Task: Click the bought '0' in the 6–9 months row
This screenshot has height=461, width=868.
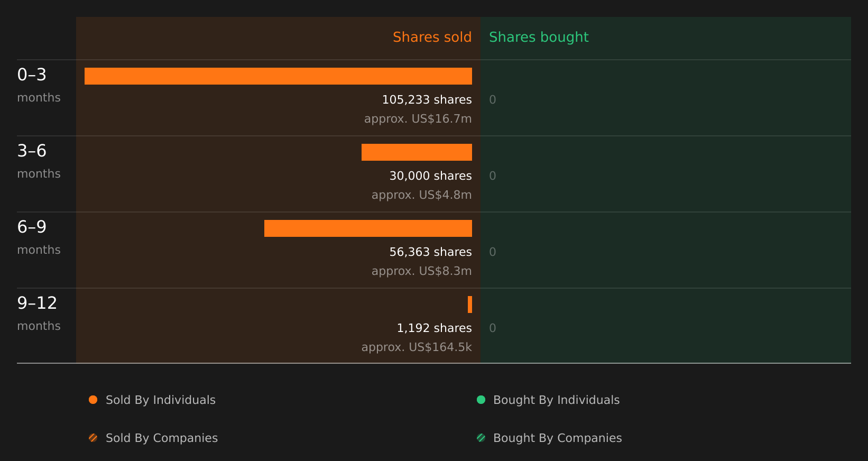Action: click(x=493, y=252)
